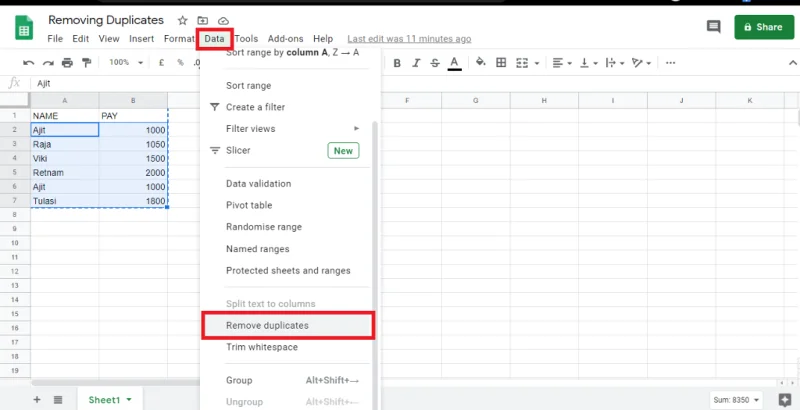Star the Removing Duplicates document

click(182, 20)
